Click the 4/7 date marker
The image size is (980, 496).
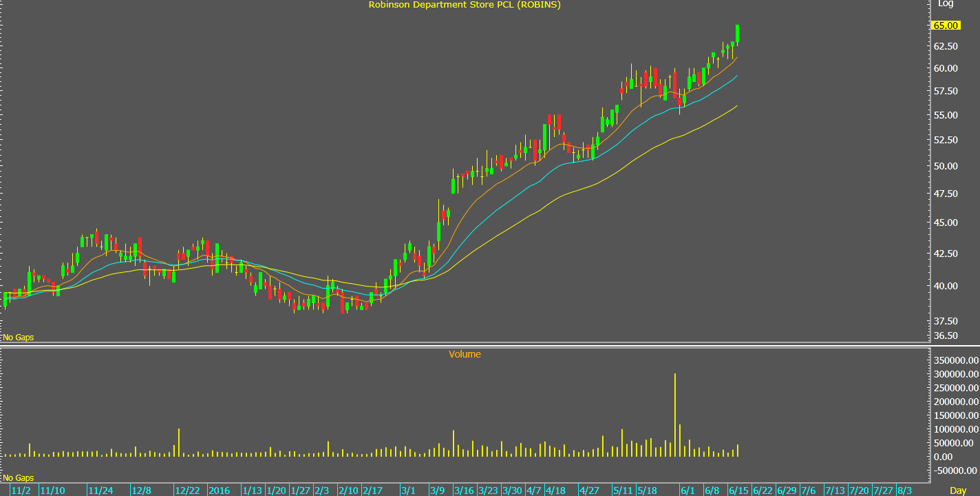coord(534,490)
